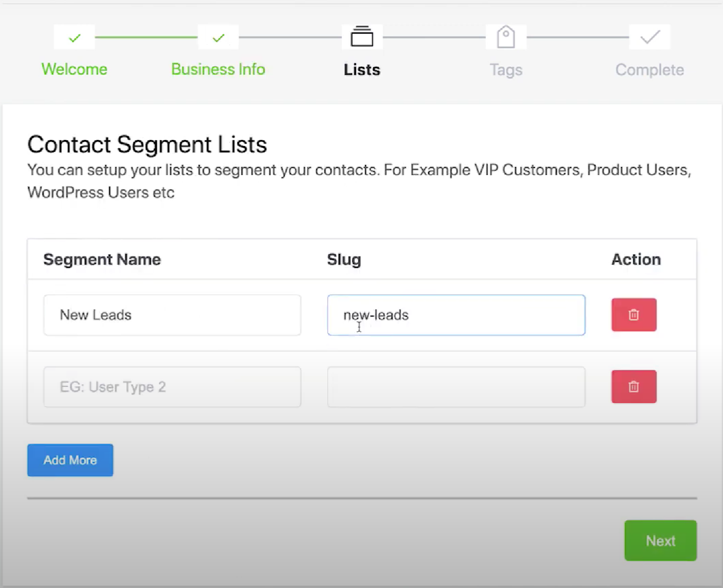
Task: Click the green Next button
Action: pyautogui.click(x=660, y=540)
